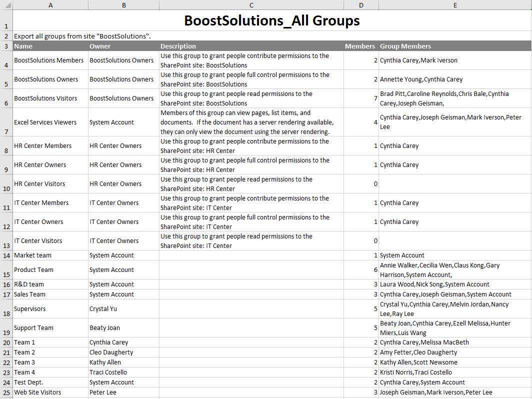This screenshot has width=532, height=399.
Task: Select the "Traci Costello" owner cell
Action: tap(123, 372)
